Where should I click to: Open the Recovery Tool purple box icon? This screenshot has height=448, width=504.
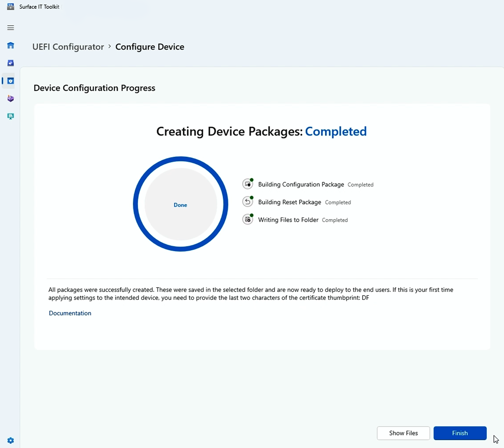click(x=10, y=98)
